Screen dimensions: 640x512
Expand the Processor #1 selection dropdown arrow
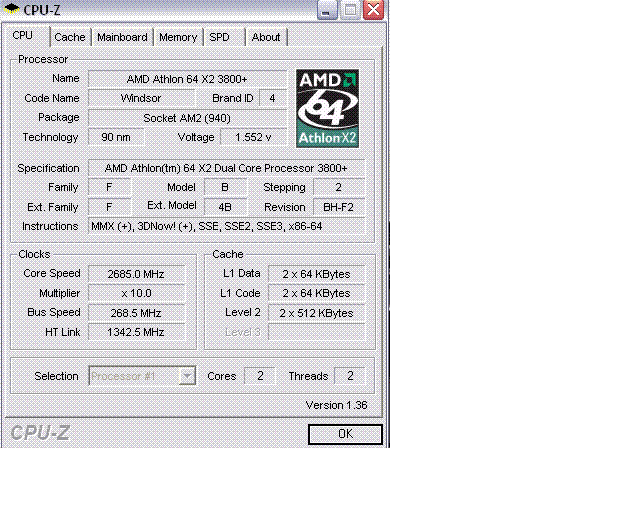(187, 376)
